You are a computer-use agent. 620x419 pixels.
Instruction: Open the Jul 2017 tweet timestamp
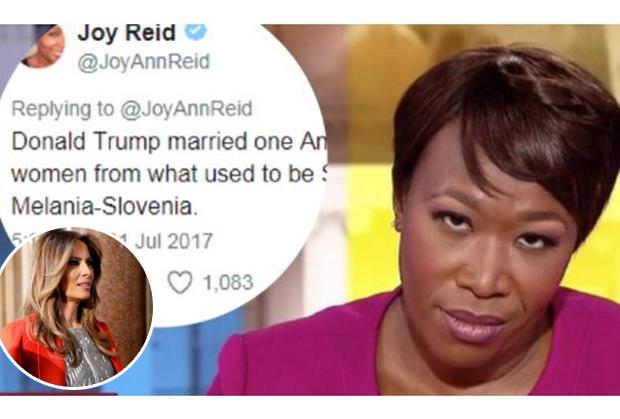tap(173, 241)
